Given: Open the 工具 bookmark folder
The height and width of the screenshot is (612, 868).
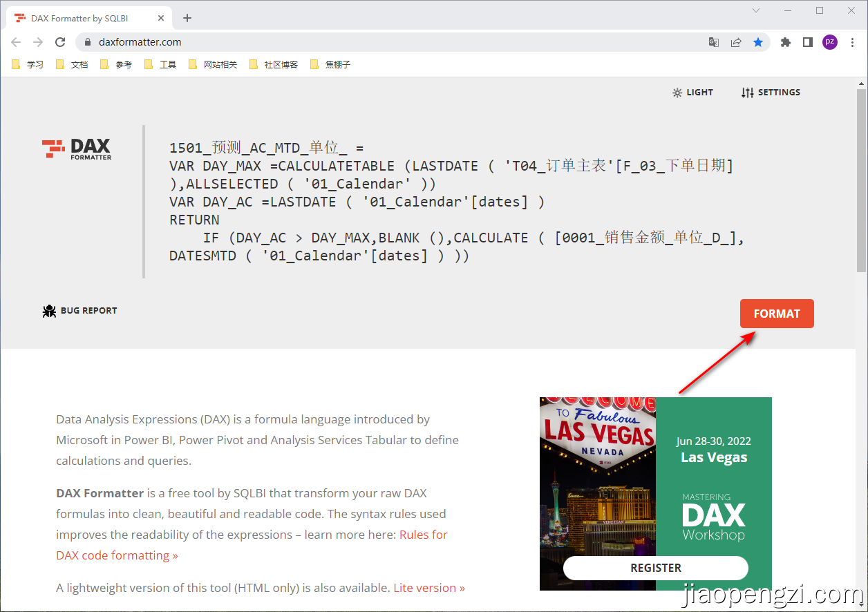Looking at the screenshot, I should (160, 64).
